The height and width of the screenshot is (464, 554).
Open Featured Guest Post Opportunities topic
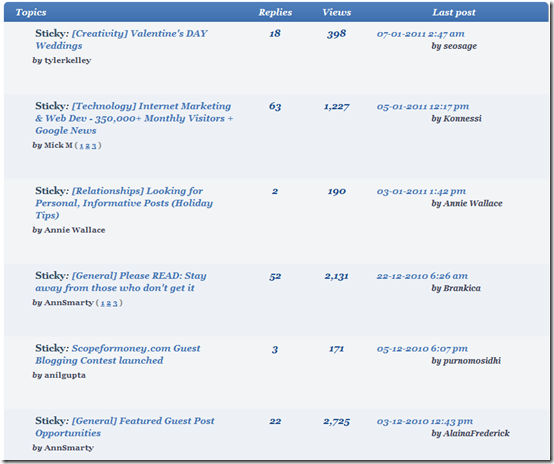tap(125, 427)
